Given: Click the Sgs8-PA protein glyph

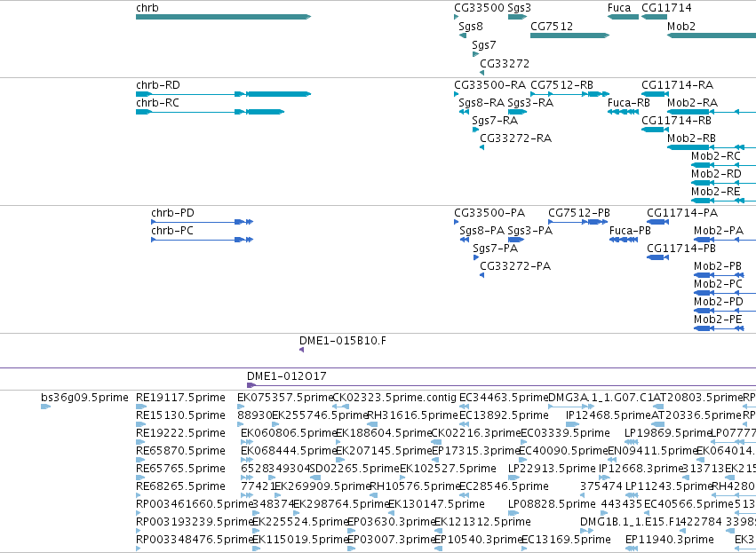Looking at the screenshot, I should (x=465, y=240).
